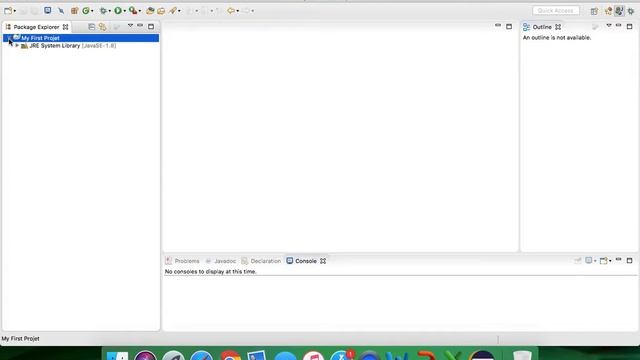Click the Open Type icon
640x360 pixels.
point(150,11)
